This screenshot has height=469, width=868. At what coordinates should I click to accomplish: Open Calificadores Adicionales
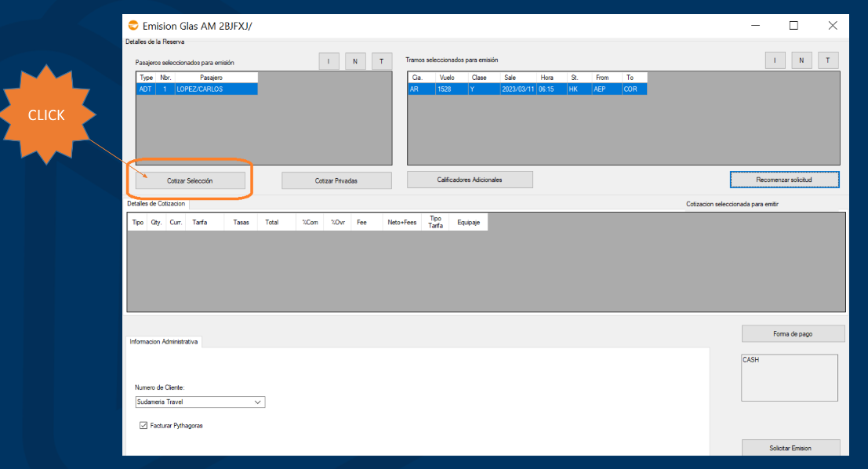470,180
